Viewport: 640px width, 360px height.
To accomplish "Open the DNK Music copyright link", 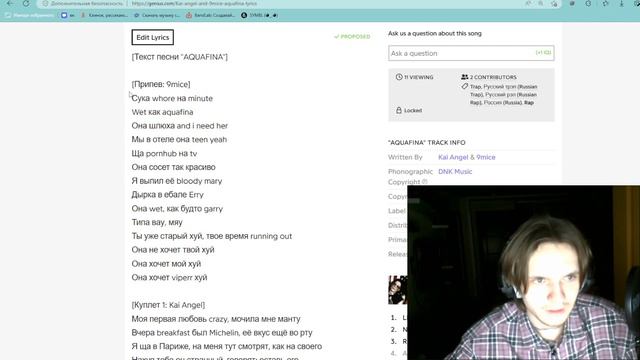I will [x=455, y=171].
